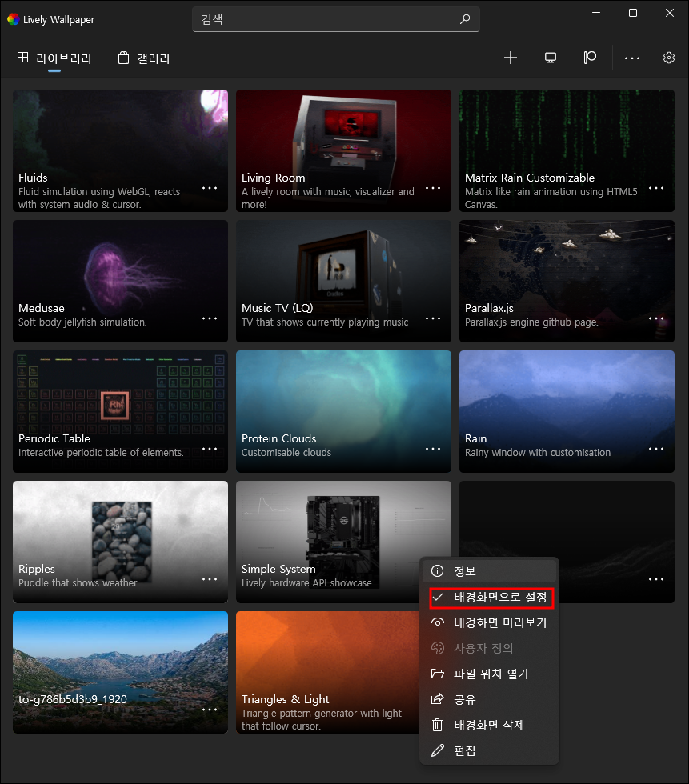Select the Living Room wallpaper thumbnail
The height and width of the screenshot is (784, 689).
[343, 150]
